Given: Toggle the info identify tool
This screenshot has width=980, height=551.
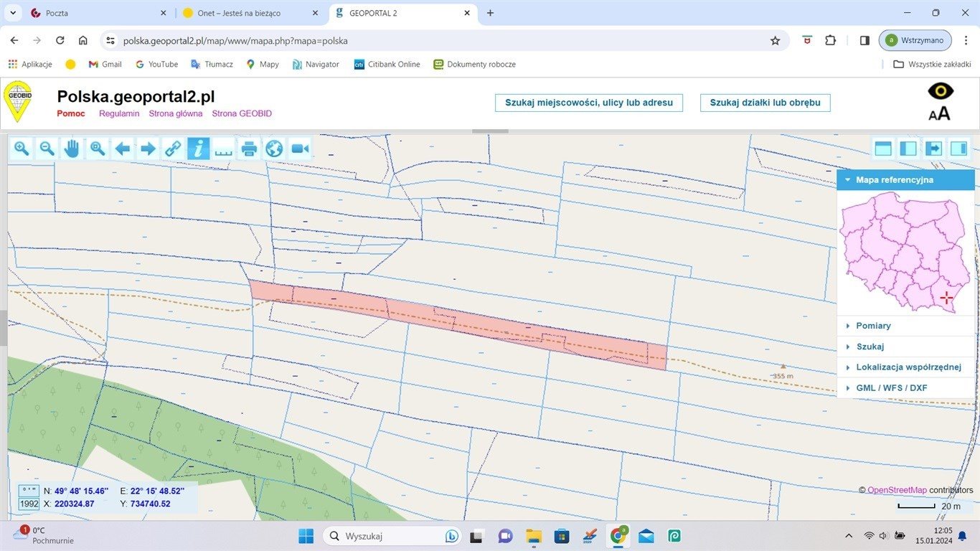Looking at the screenshot, I should [199, 149].
